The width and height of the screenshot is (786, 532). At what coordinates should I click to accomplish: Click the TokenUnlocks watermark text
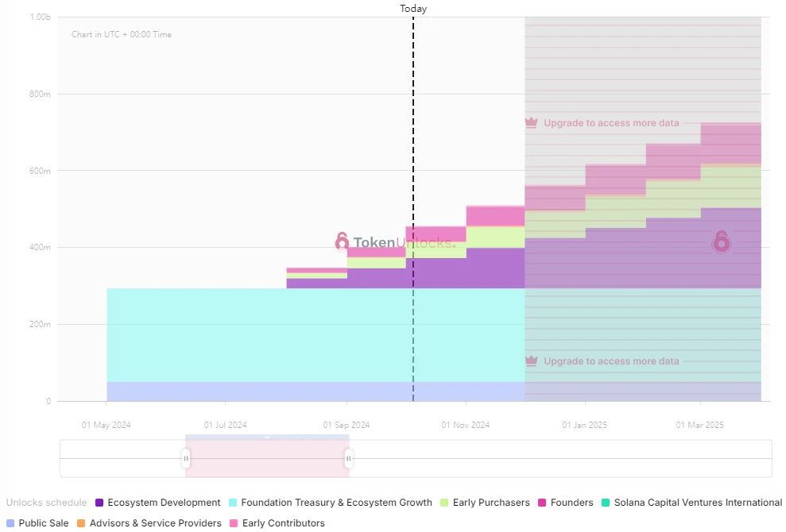405,243
